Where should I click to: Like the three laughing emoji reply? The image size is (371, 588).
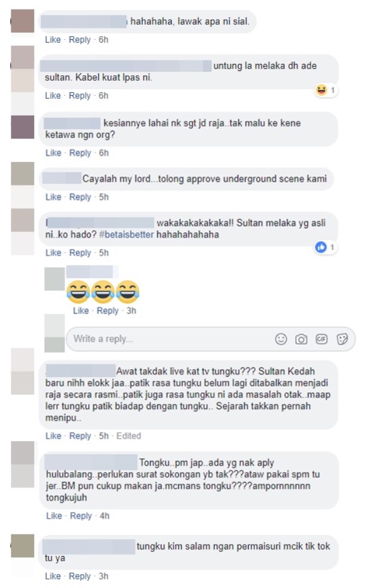click(81, 311)
